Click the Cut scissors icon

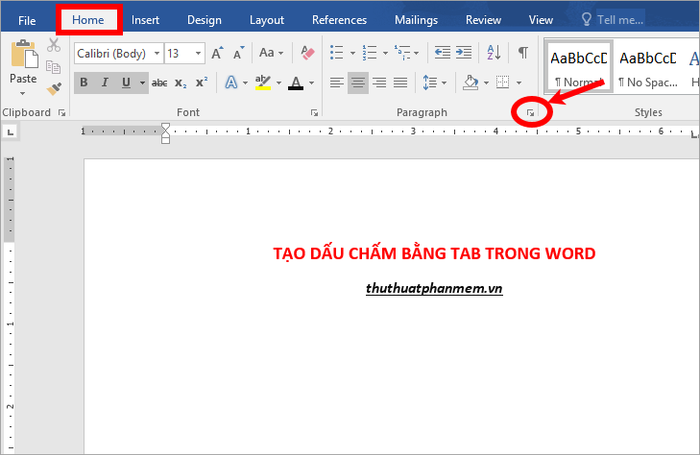click(x=54, y=46)
